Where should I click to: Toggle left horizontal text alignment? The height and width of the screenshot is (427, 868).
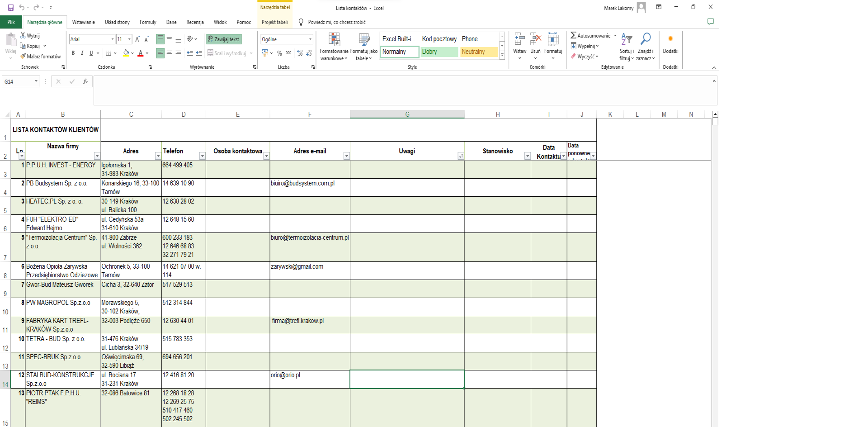coord(160,53)
